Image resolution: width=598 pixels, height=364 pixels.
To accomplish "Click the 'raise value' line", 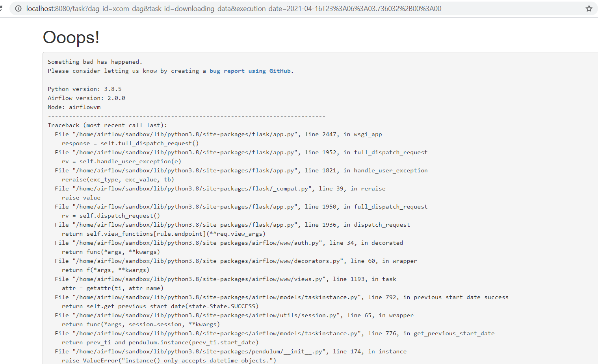I will click(x=81, y=198).
